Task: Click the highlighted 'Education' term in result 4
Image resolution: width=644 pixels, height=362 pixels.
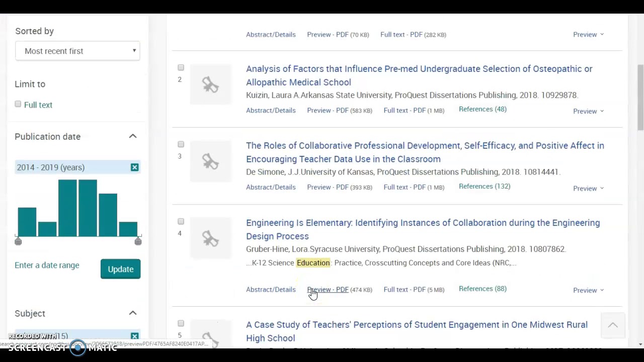Action: pyautogui.click(x=313, y=262)
